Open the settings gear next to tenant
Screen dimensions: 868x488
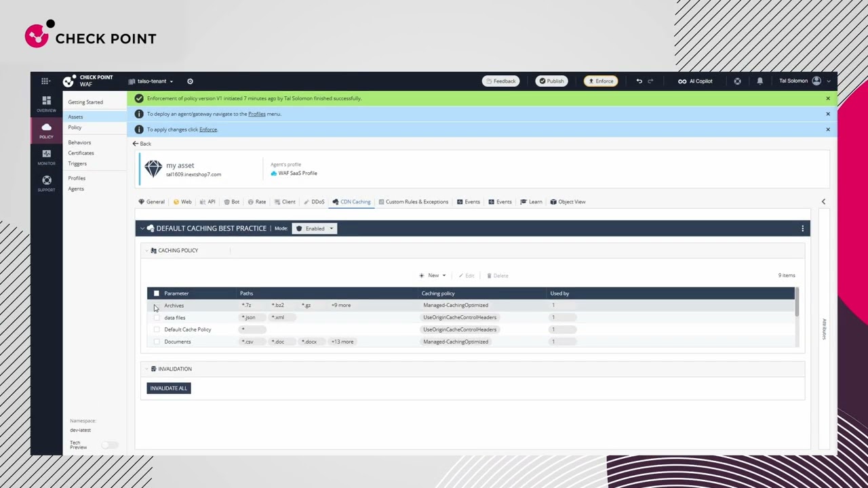tap(190, 81)
